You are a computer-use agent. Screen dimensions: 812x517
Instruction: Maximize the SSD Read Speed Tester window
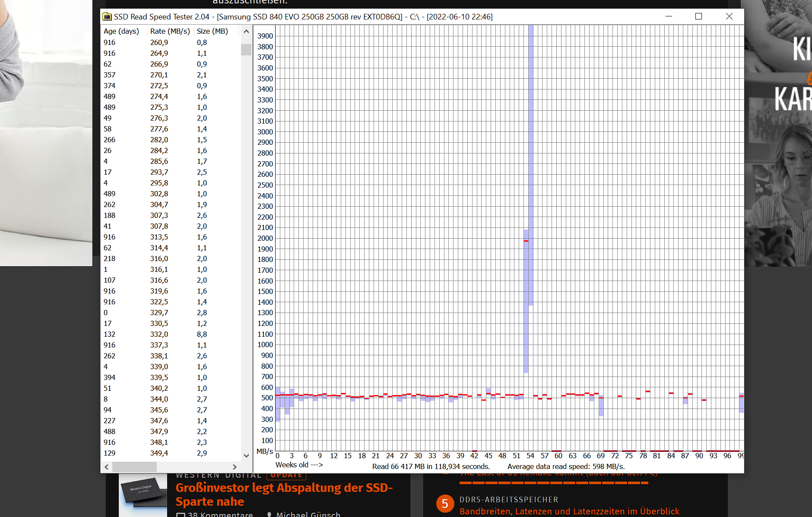pos(698,16)
